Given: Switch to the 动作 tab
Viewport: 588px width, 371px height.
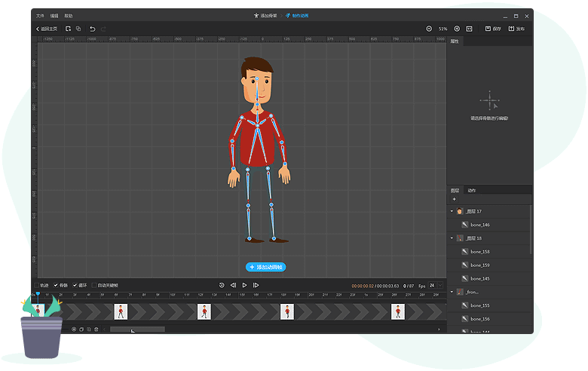Looking at the screenshot, I should coord(471,190).
